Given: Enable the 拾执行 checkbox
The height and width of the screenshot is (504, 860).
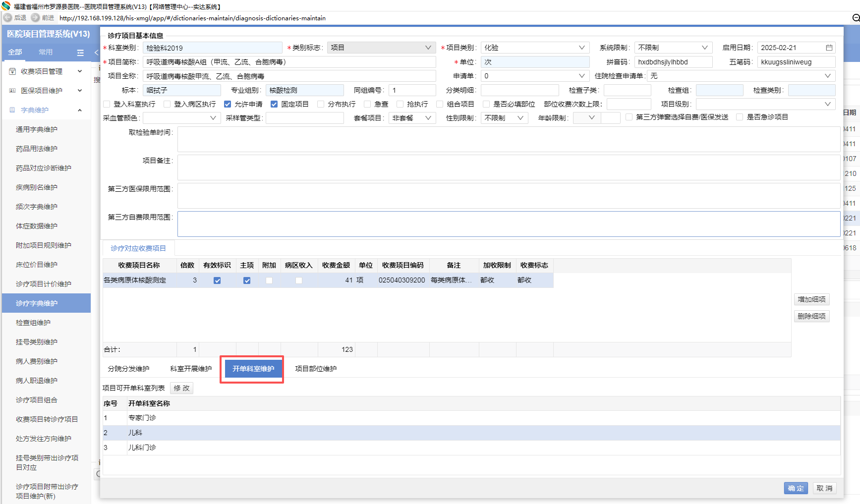Looking at the screenshot, I should [x=400, y=104].
